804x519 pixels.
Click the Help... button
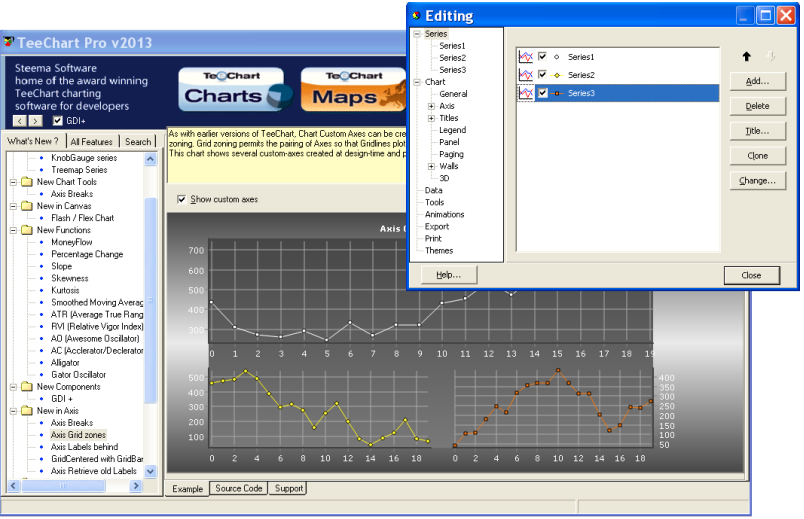click(449, 275)
